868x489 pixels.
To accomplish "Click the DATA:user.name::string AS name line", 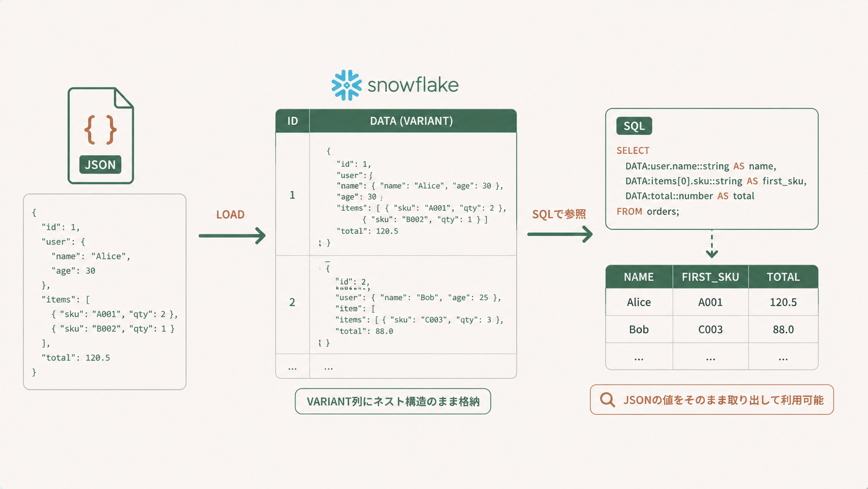I will [x=700, y=166].
